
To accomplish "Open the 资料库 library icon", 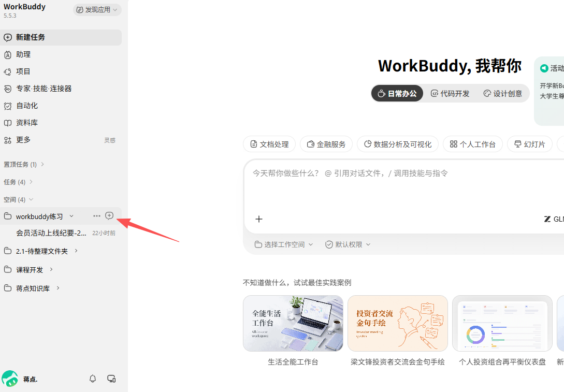I will click(8, 123).
